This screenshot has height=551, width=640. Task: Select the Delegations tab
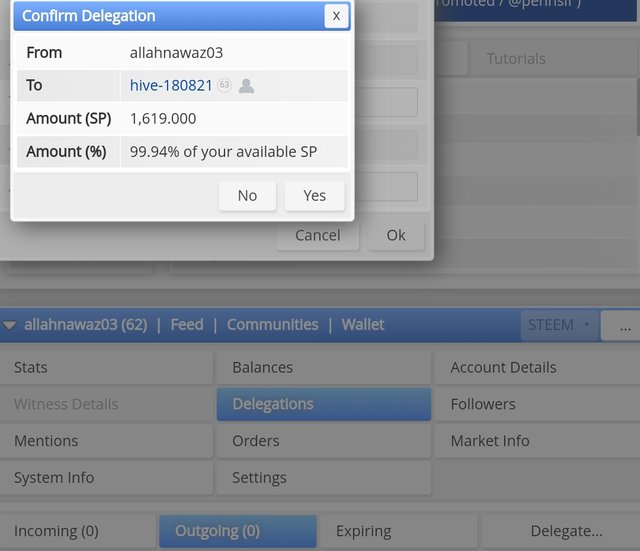(324, 404)
